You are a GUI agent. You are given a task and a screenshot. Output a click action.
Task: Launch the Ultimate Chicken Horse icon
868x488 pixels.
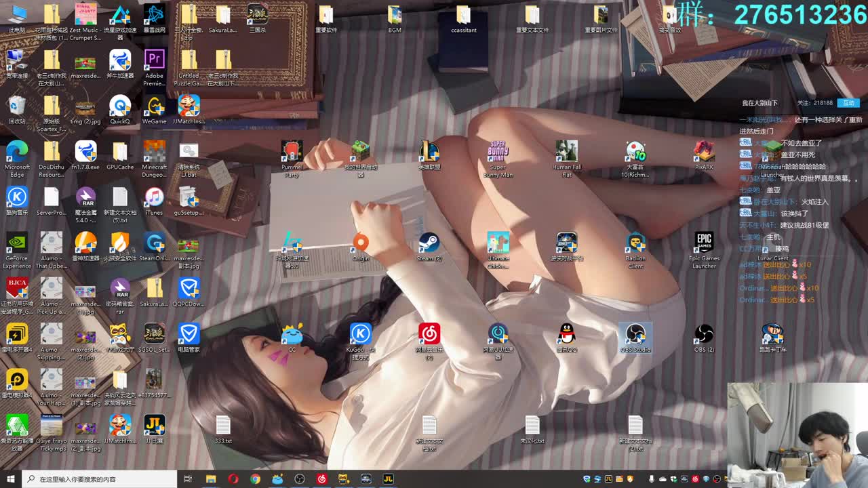click(498, 251)
